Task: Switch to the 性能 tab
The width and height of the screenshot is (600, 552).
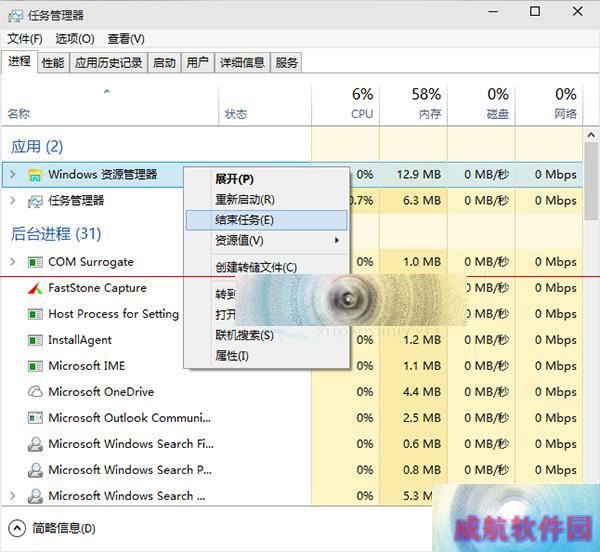Action: (x=53, y=62)
